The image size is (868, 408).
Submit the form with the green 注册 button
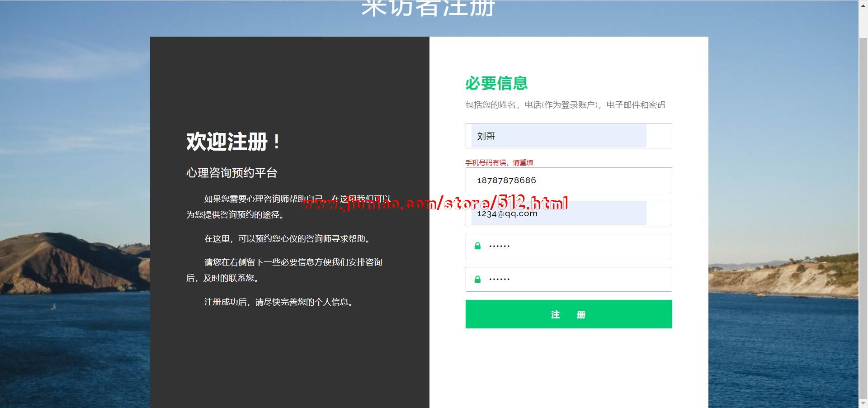point(568,314)
